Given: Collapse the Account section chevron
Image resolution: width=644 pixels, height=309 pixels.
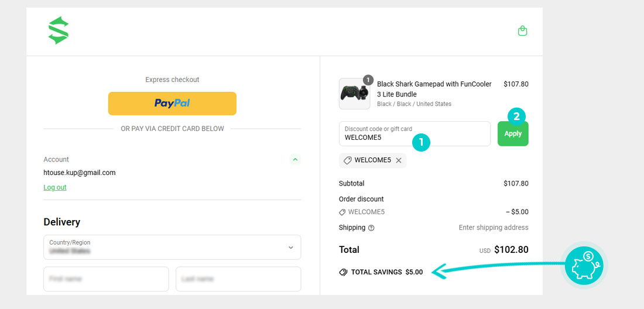Looking at the screenshot, I should coord(295,159).
